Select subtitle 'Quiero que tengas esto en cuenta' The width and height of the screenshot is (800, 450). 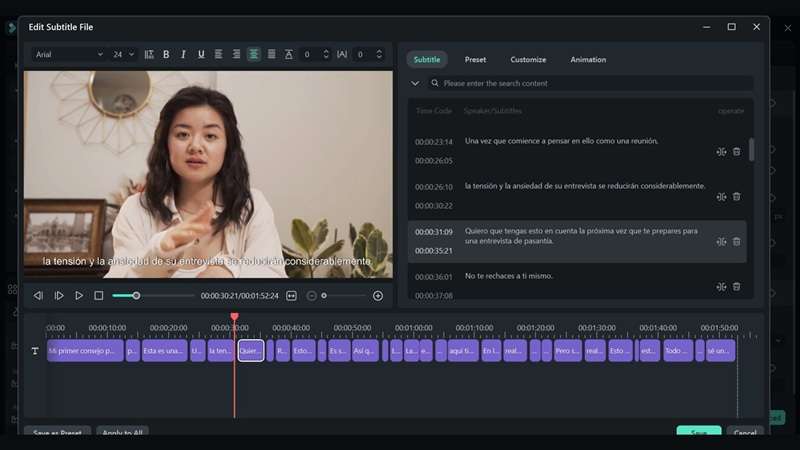(581, 236)
